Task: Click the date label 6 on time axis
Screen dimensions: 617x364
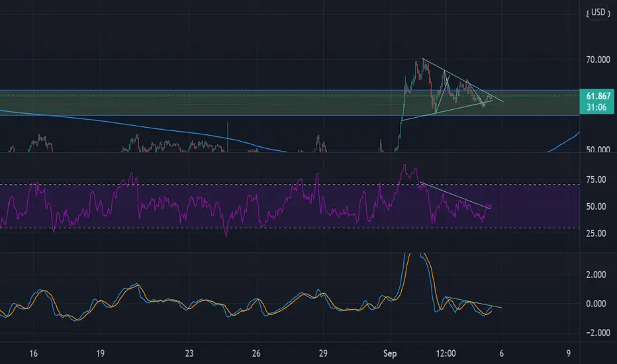Action: [501, 353]
